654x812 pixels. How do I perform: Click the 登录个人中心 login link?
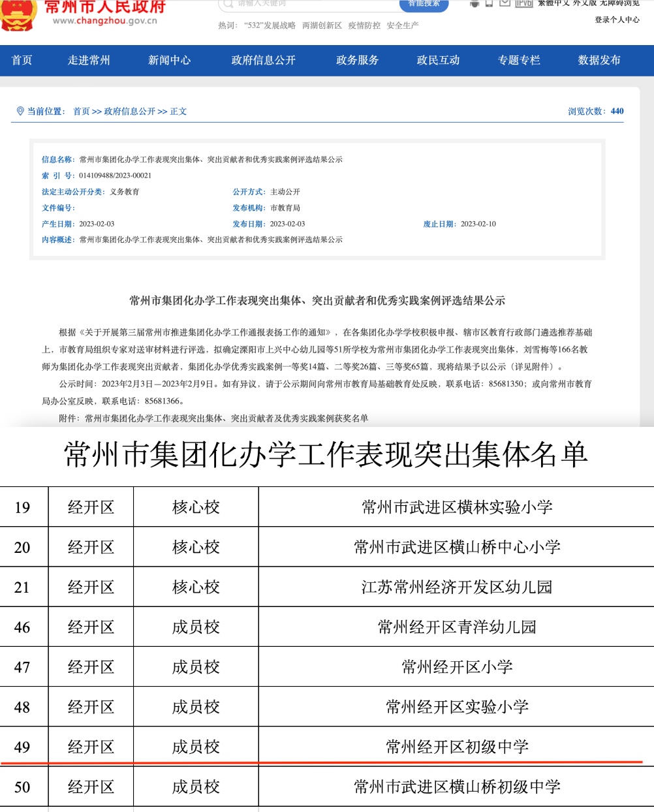(617, 20)
